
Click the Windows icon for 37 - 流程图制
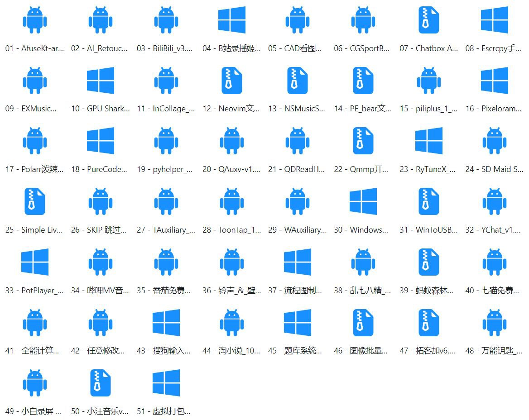tap(298, 262)
